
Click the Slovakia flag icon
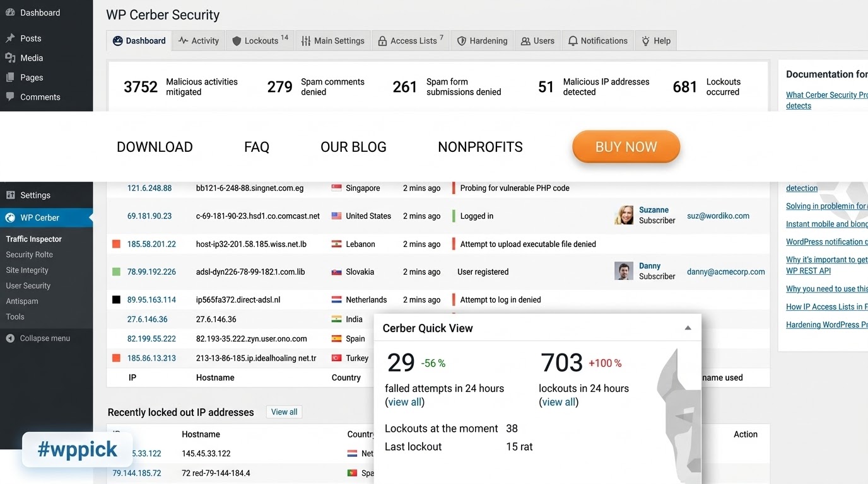tap(337, 272)
